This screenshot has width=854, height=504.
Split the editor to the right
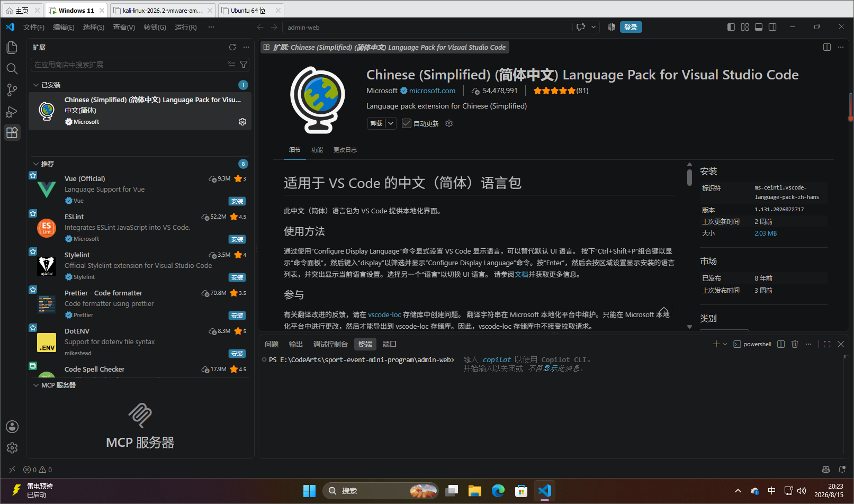point(827,47)
